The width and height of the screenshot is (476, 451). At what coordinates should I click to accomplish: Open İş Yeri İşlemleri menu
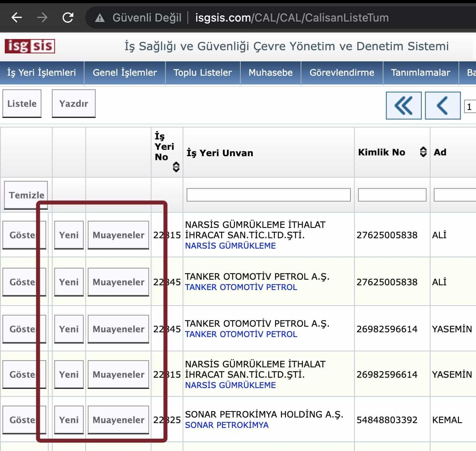pyautogui.click(x=41, y=73)
